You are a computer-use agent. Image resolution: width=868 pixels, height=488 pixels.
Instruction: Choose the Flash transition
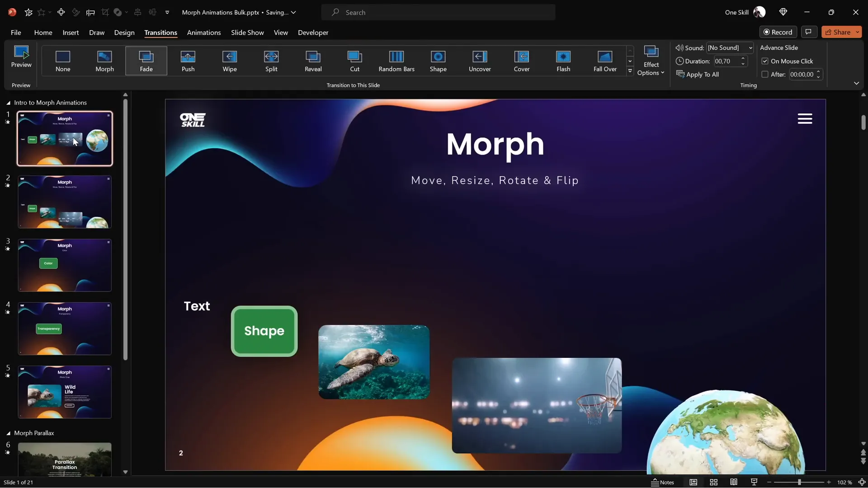click(x=563, y=61)
